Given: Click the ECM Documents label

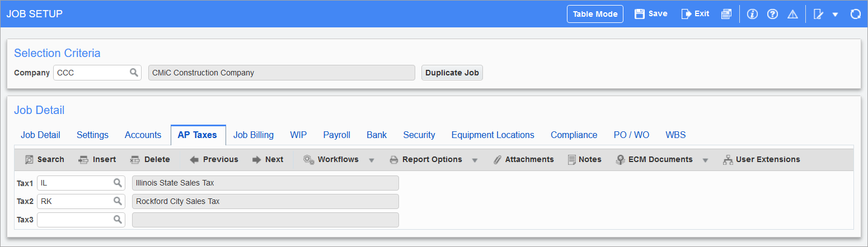Looking at the screenshot, I should (x=660, y=160).
